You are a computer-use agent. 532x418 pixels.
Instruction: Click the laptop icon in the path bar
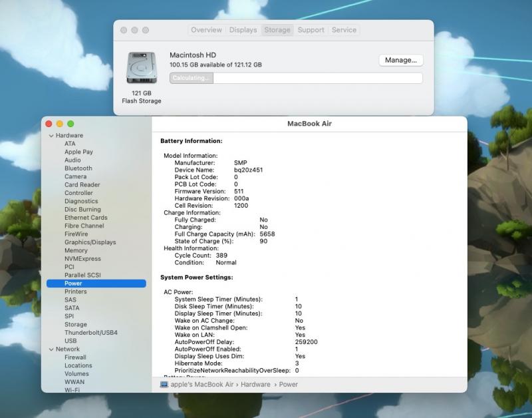(x=164, y=384)
